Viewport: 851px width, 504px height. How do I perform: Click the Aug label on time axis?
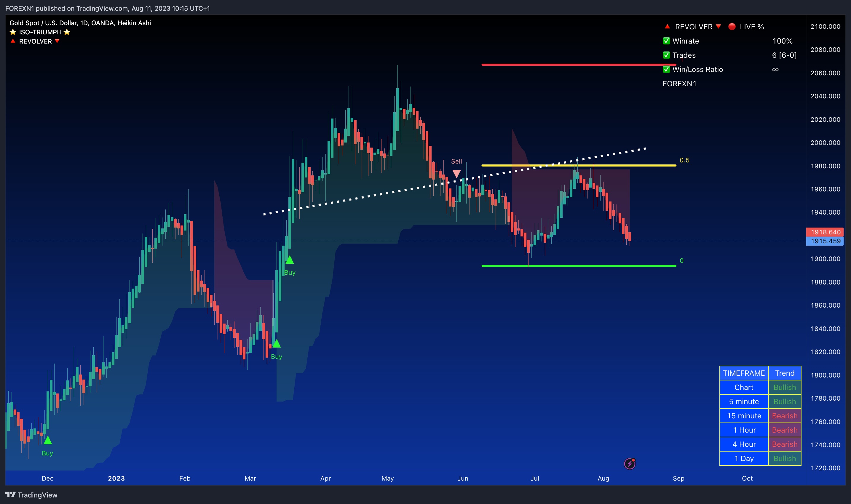(x=603, y=478)
